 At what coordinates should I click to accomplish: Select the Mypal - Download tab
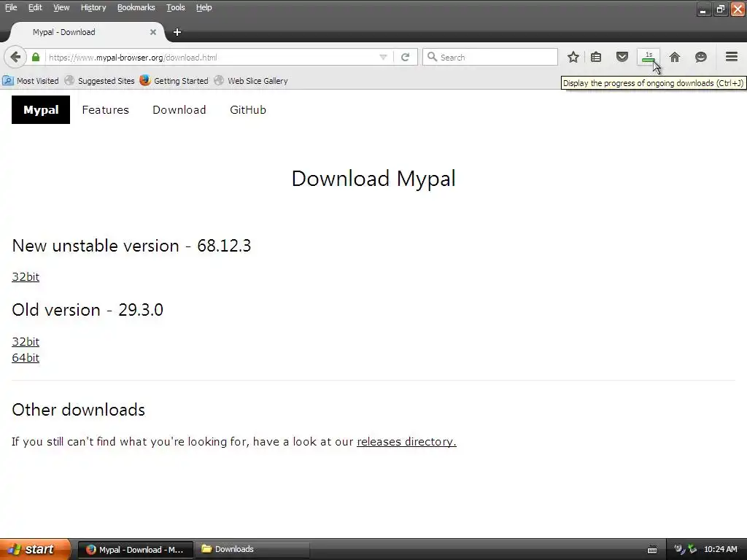[86, 32]
